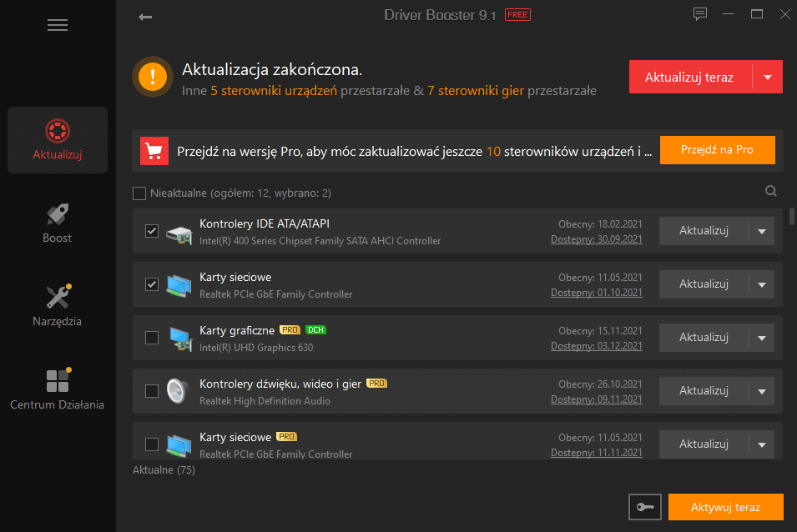Maximize the Driver Booster window
Screen dimensions: 797x532
(x=757, y=14)
